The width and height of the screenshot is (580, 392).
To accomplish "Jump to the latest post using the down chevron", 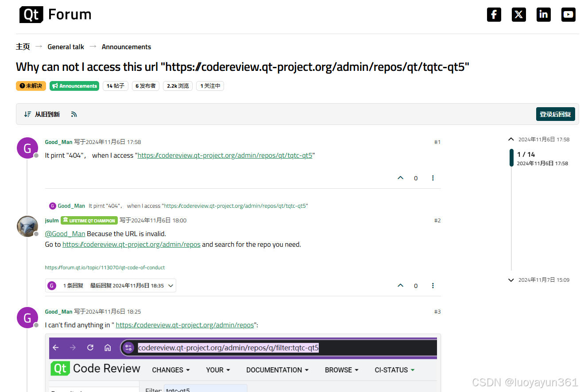I will coord(511,280).
